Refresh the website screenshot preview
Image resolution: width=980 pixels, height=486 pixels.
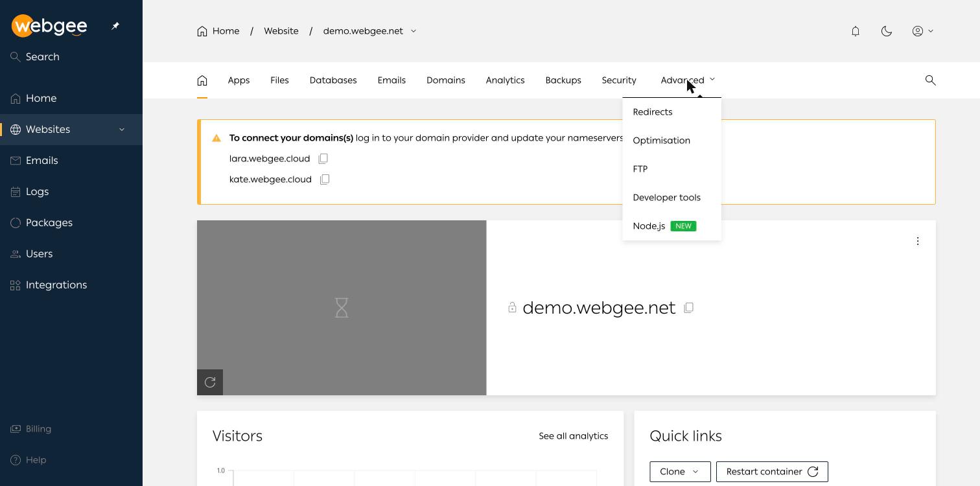pyautogui.click(x=210, y=382)
